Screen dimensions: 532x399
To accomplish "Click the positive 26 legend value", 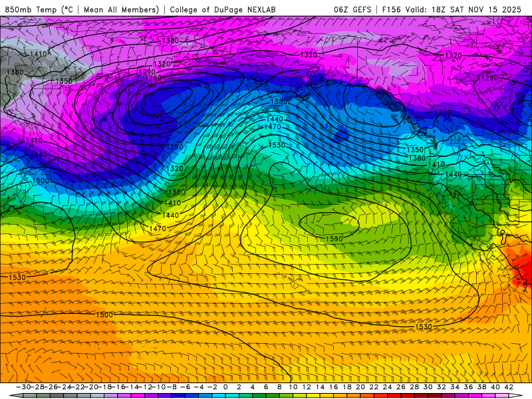I will pos(401,387).
